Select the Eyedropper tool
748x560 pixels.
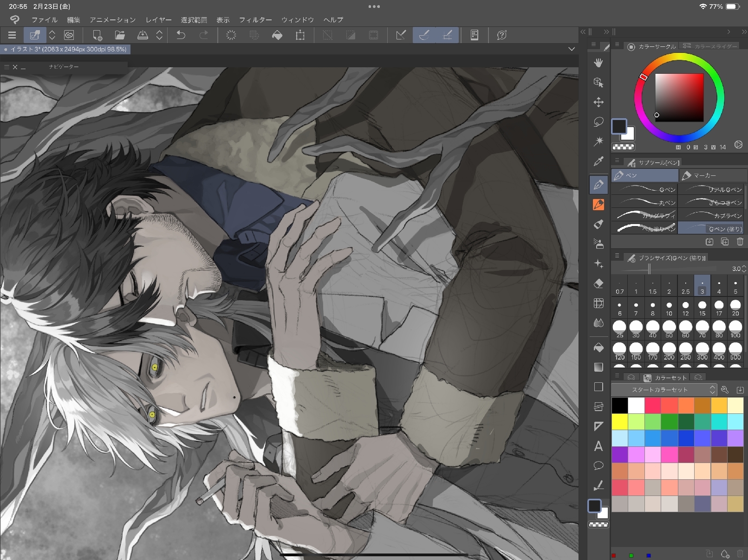coord(598,161)
